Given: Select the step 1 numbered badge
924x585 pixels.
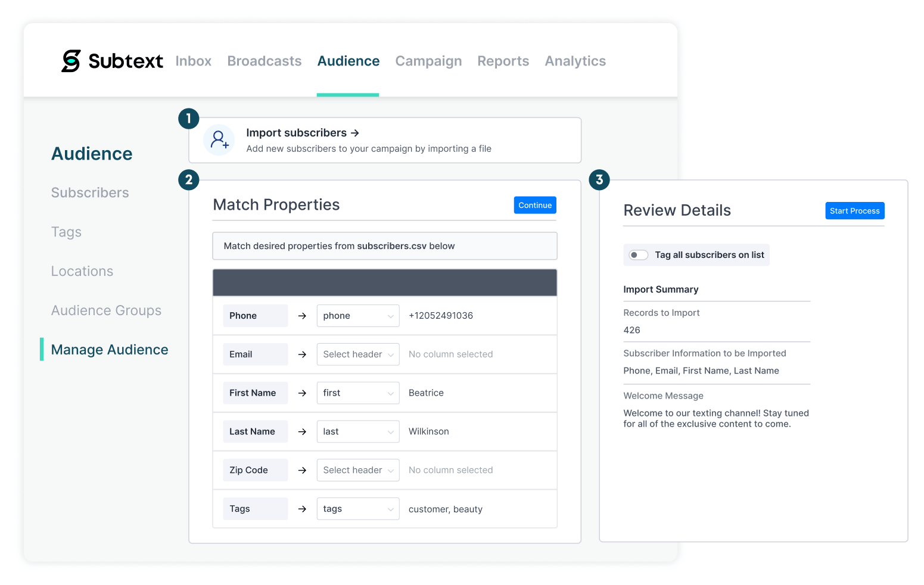Looking at the screenshot, I should pos(188,119).
